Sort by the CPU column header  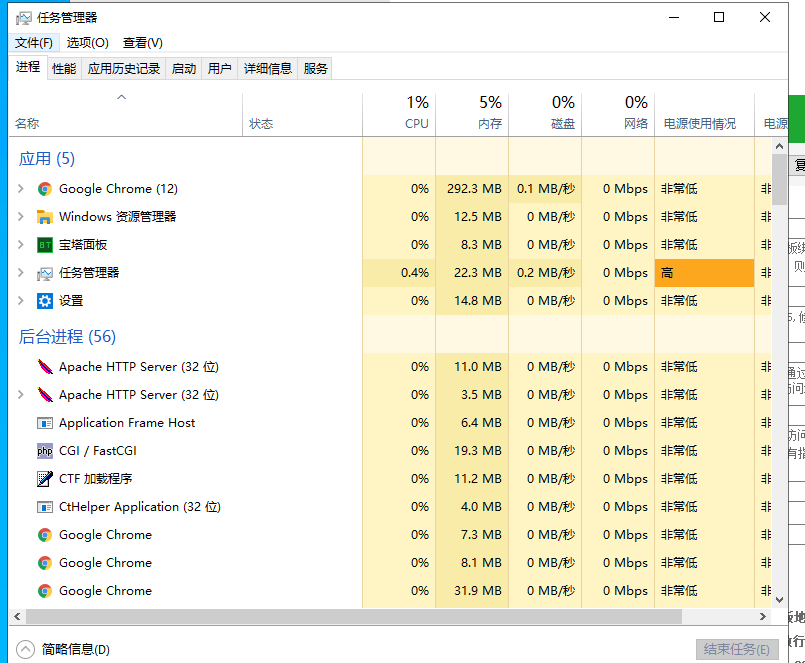click(x=399, y=114)
